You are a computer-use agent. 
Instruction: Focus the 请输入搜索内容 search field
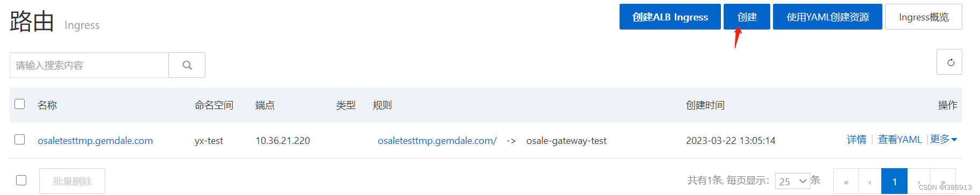pyautogui.click(x=89, y=65)
